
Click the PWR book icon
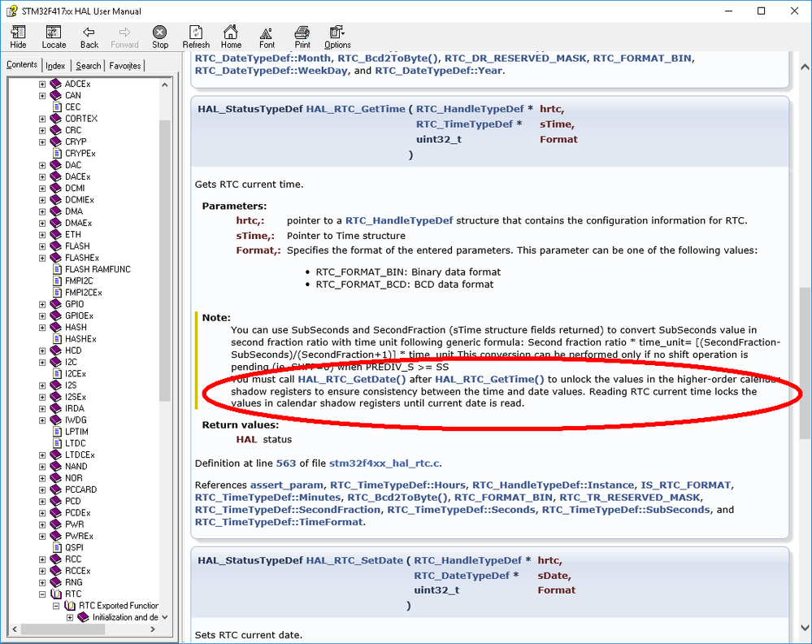[56, 524]
